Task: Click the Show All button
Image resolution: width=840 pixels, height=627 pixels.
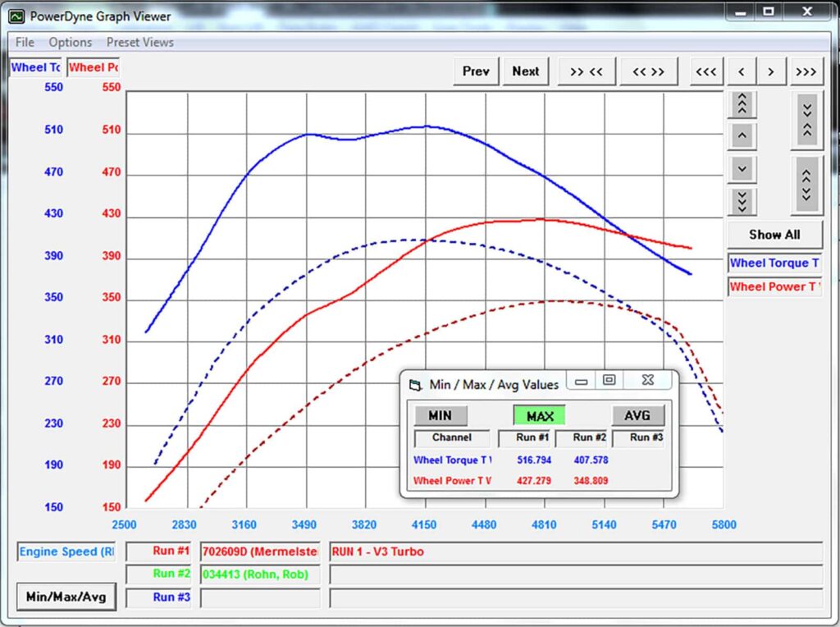Action: 774,235
